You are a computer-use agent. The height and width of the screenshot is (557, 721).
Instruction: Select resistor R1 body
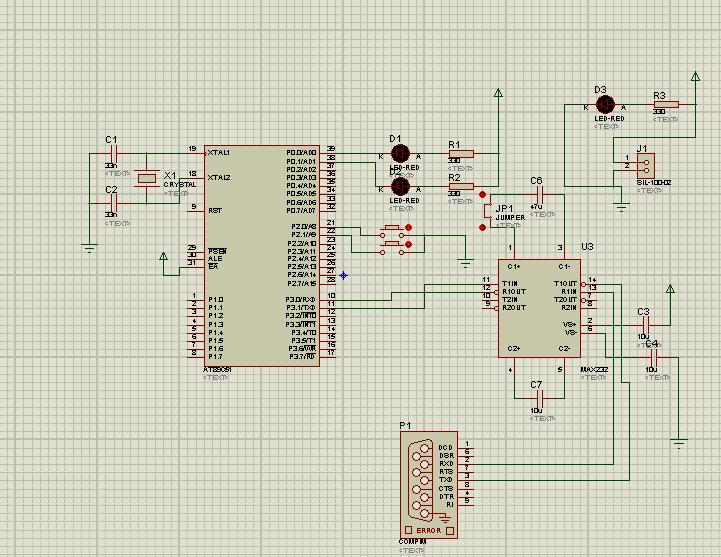coord(461,154)
